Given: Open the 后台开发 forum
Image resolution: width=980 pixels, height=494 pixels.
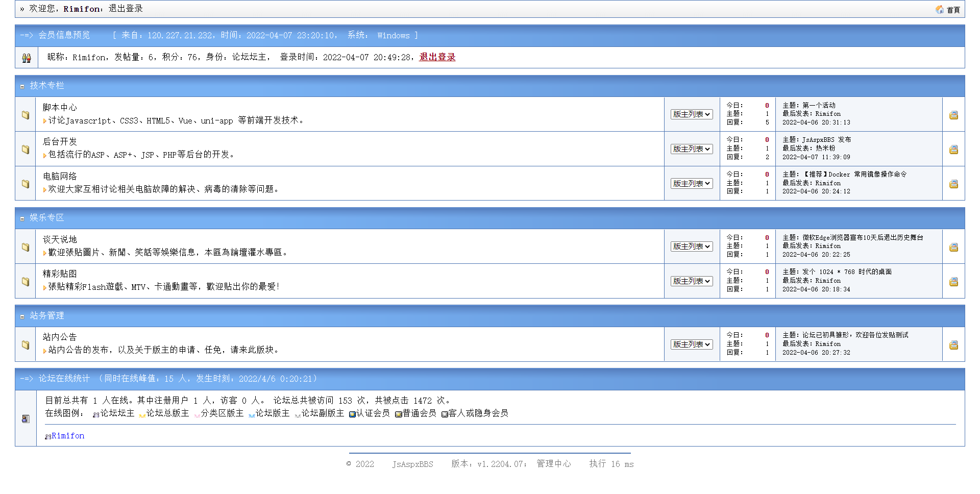Looking at the screenshot, I should pyautogui.click(x=60, y=142).
